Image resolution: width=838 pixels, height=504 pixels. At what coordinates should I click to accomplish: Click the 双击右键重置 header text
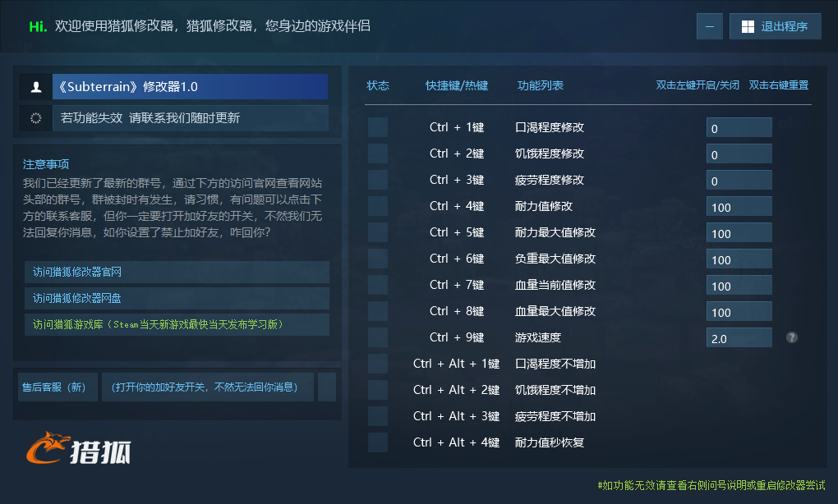779,85
